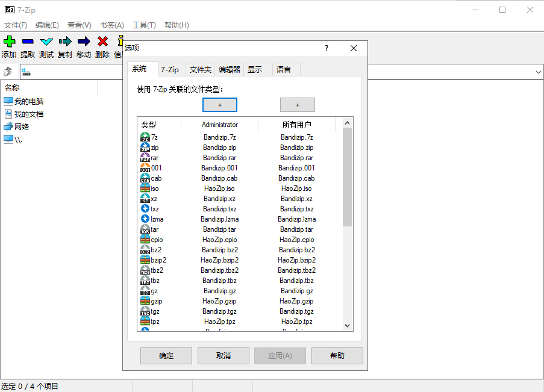Click the scrollbar up arrow in type list
This screenshot has height=392, width=544.
[347, 123]
